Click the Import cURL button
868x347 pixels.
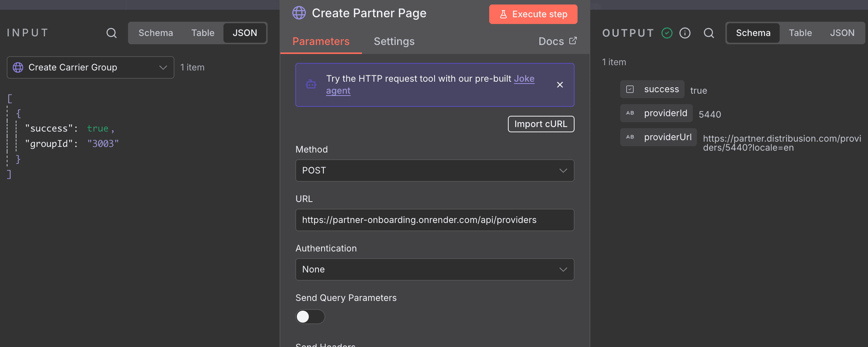(x=541, y=124)
